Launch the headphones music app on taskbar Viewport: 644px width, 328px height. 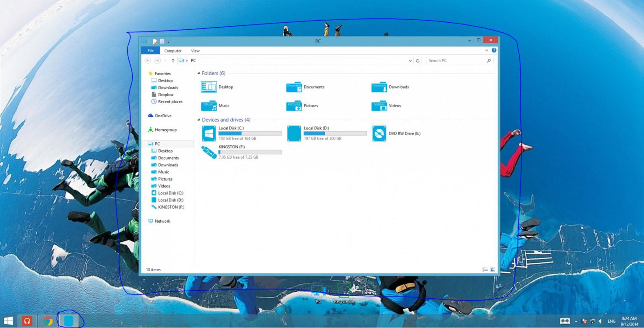[x=27, y=321]
